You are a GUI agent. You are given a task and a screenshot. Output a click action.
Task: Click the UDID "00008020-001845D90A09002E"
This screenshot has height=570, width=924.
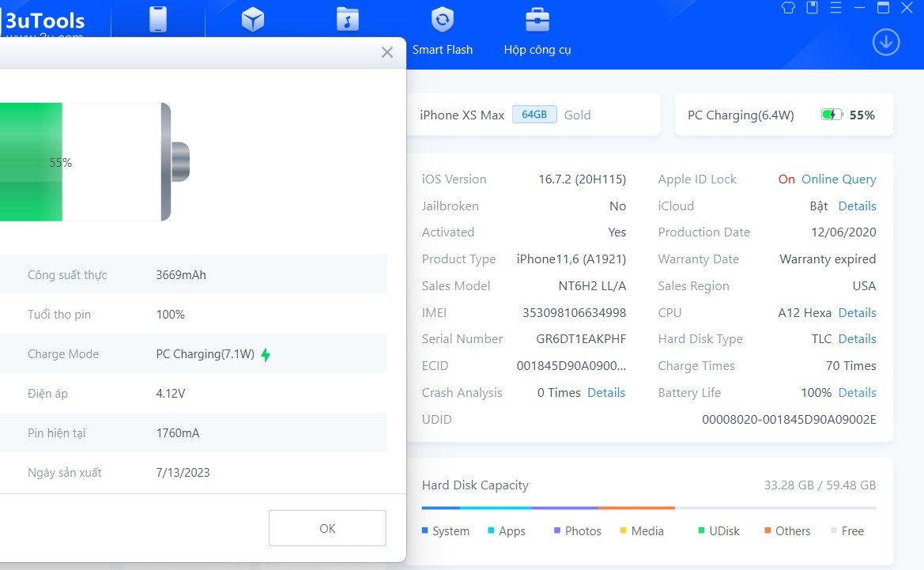pos(789,419)
